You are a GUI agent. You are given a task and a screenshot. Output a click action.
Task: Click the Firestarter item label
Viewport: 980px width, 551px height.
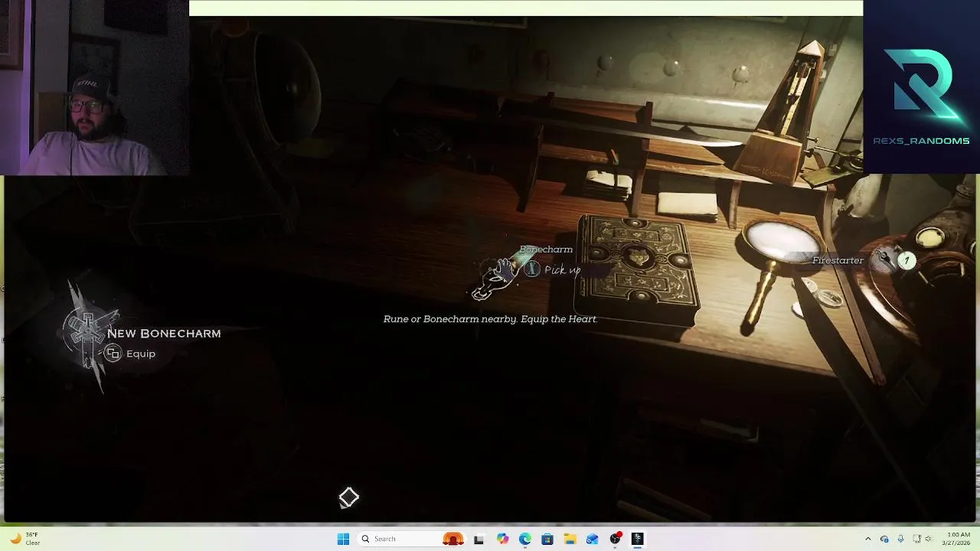(838, 261)
